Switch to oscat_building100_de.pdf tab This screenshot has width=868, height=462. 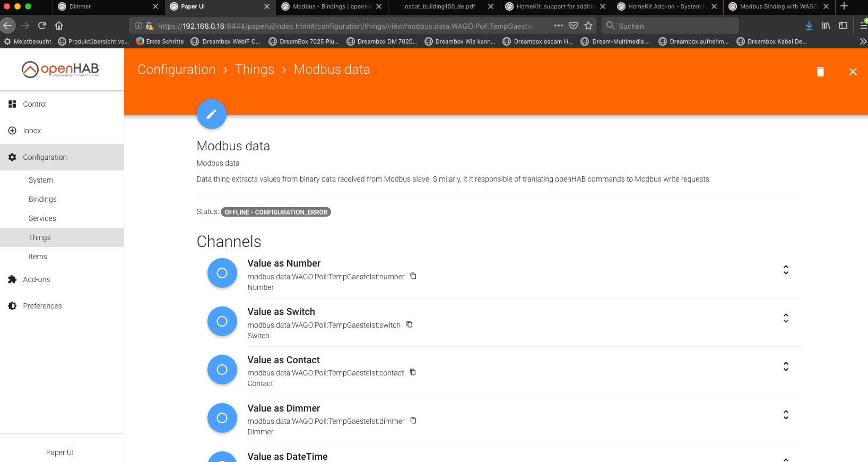(x=444, y=6)
